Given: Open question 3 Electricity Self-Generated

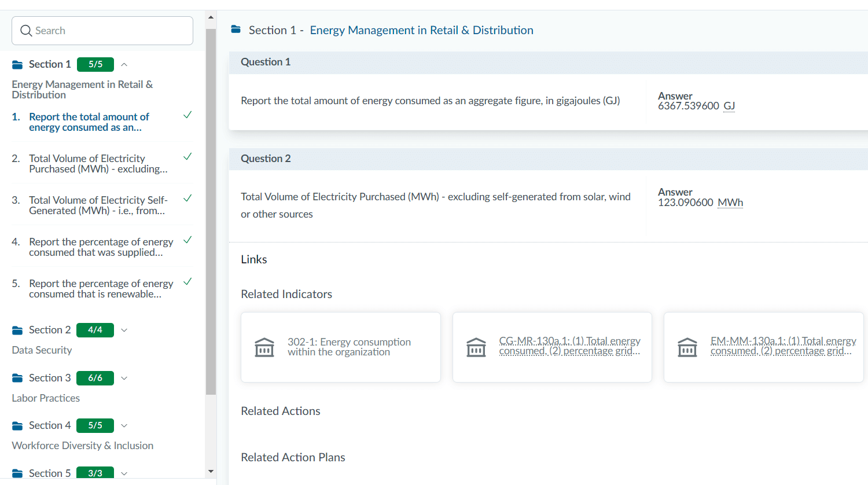Looking at the screenshot, I should (98, 205).
